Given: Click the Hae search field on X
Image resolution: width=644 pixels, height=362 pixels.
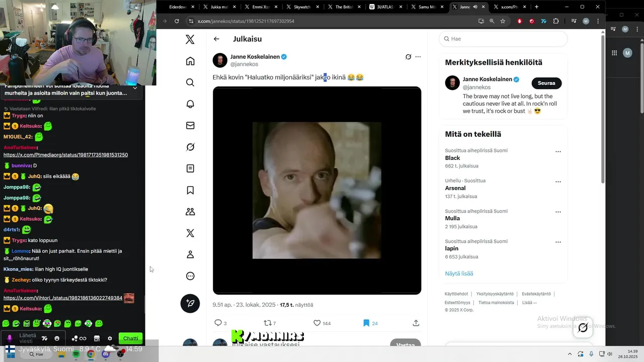Looking at the screenshot, I should pyautogui.click(x=503, y=39).
